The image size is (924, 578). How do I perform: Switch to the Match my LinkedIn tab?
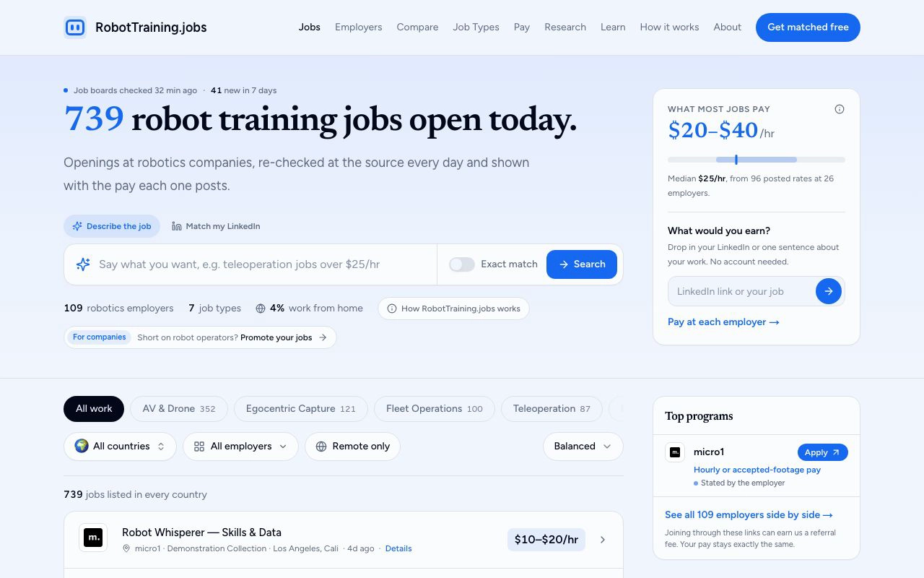pos(216,226)
